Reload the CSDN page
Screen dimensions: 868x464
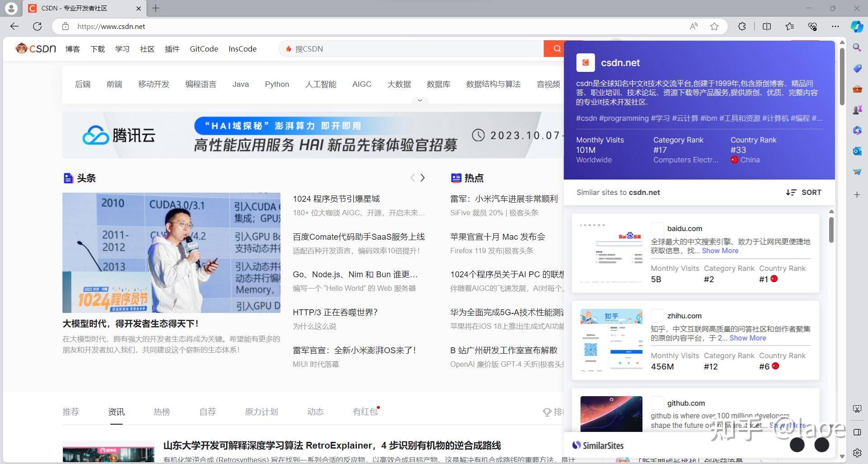[x=38, y=26]
